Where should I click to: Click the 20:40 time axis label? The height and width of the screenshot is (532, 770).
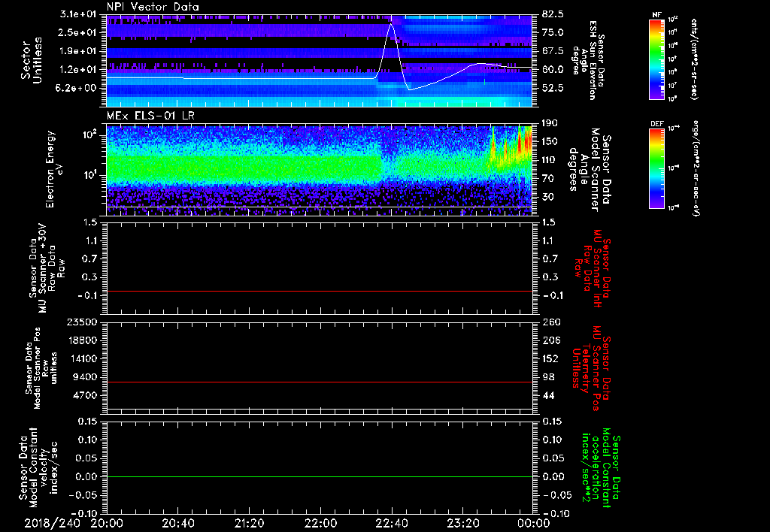click(x=177, y=523)
